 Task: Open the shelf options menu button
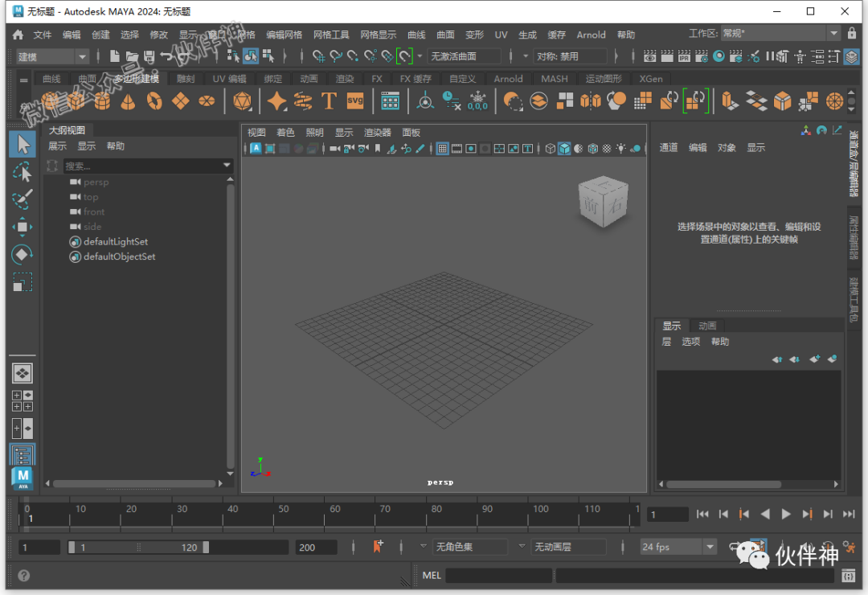click(x=24, y=80)
